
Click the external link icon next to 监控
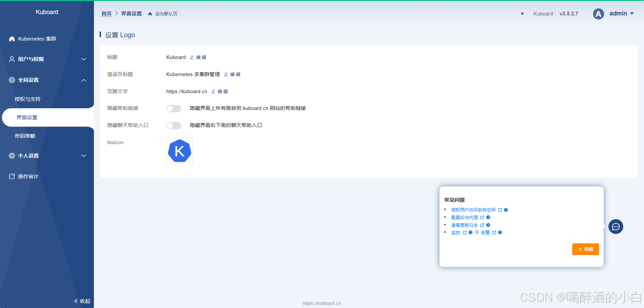465,232
